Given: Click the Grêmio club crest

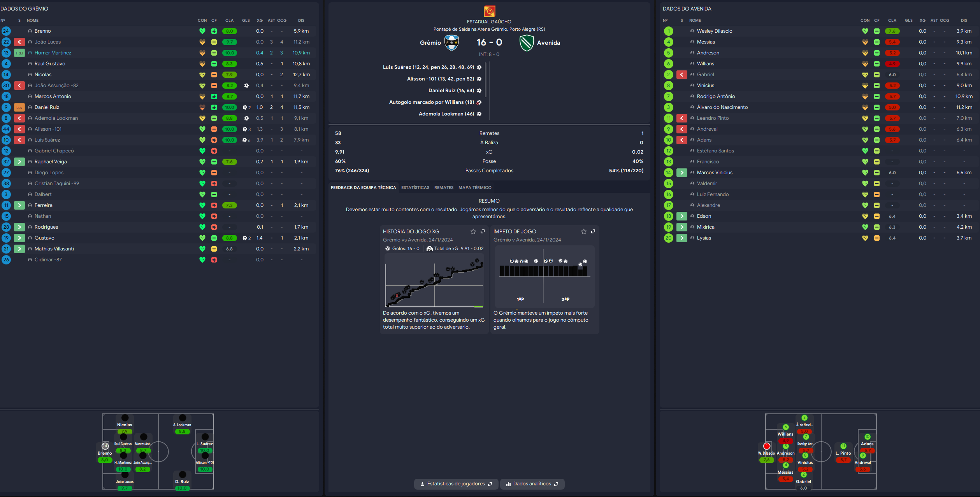Looking at the screenshot, I should click(x=451, y=43).
